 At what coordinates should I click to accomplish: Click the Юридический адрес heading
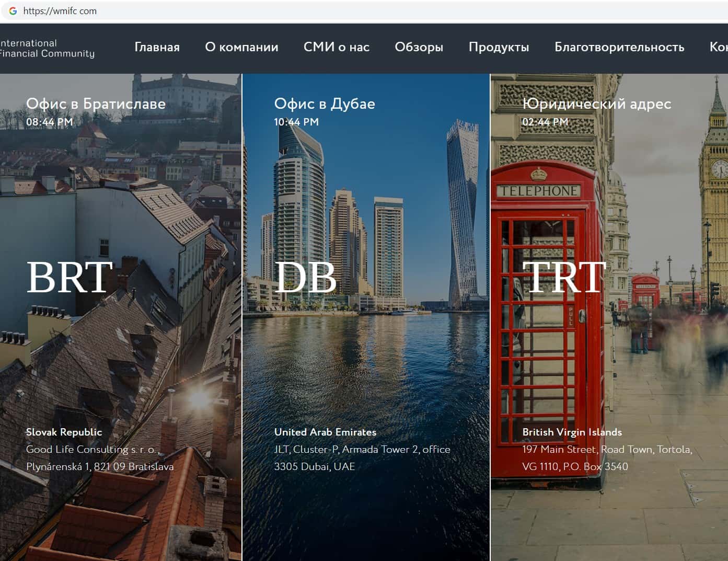pos(597,104)
